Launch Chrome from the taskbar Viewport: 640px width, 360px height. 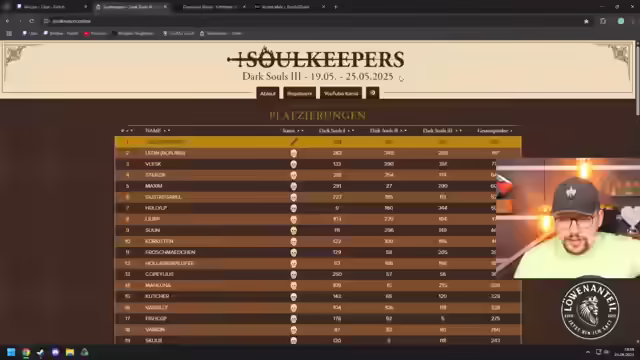click(x=26, y=352)
